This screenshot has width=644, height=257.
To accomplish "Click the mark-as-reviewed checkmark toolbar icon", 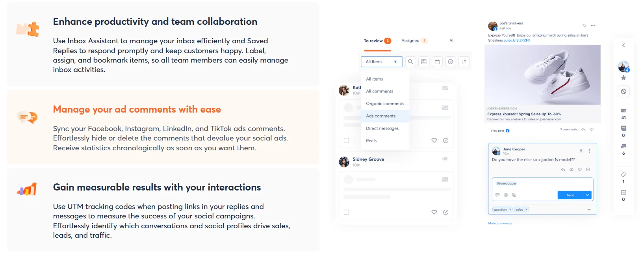I will (451, 62).
